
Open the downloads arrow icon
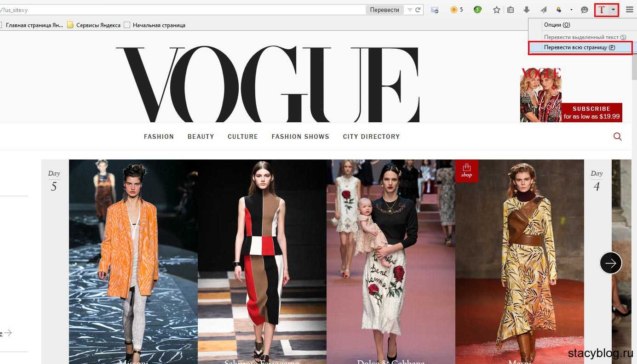[x=527, y=10]
